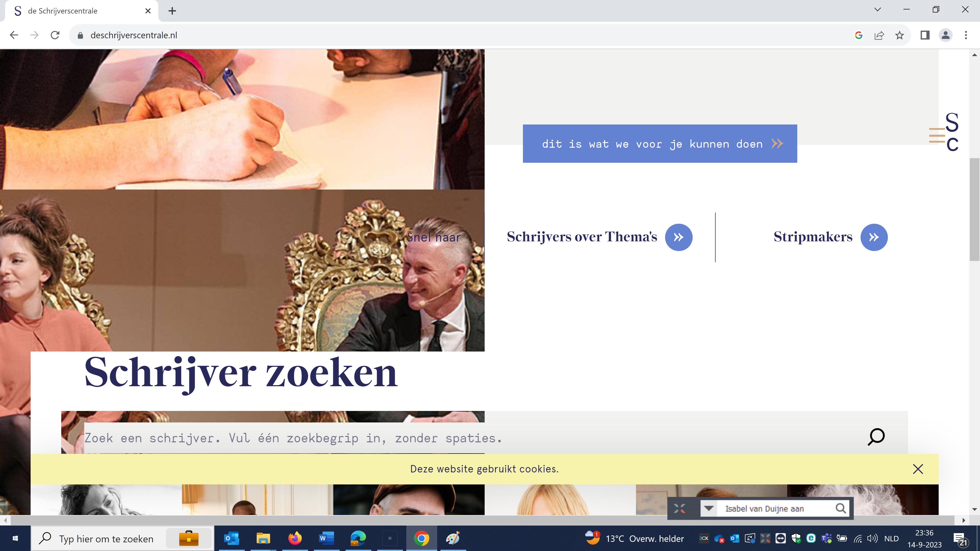This screenshot has width=980, height=551.
Task: Open the Schrijvers over Thema's link
Action: [582, 236]
